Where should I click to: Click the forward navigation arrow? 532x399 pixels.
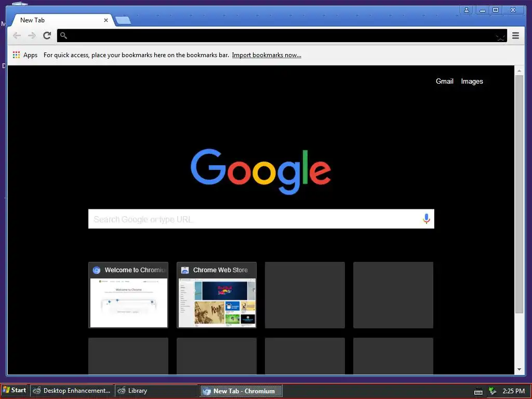[x=32, y=36]
